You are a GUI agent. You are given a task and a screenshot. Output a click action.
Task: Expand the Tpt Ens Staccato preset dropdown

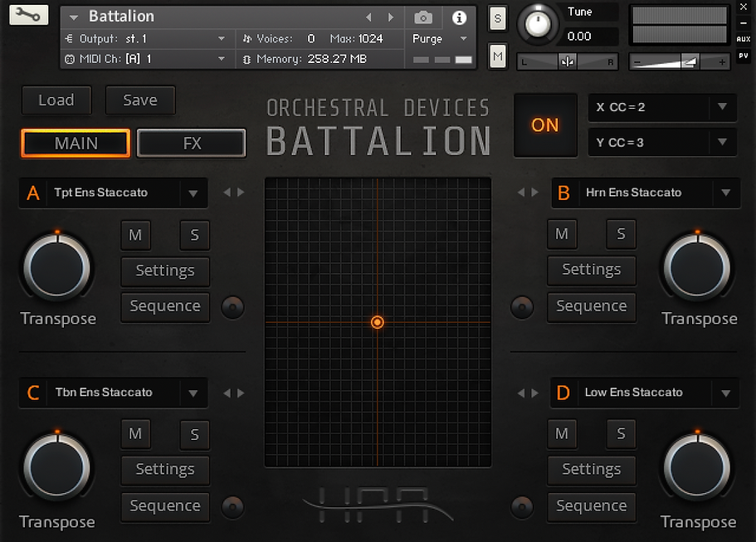[x=193, y=193]
